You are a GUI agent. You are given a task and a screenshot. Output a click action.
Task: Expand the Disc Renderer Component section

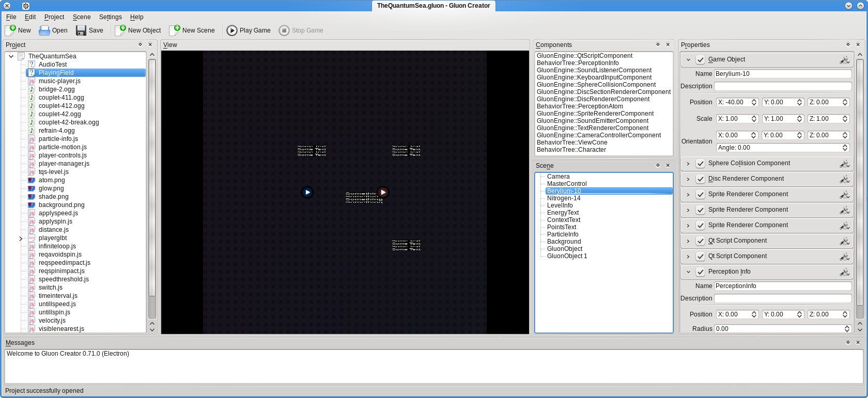click(688, 179)
